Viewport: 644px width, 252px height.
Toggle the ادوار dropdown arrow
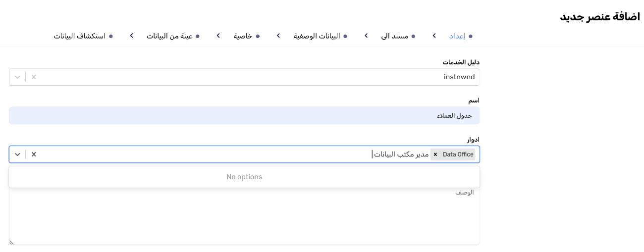coord(17,154)
